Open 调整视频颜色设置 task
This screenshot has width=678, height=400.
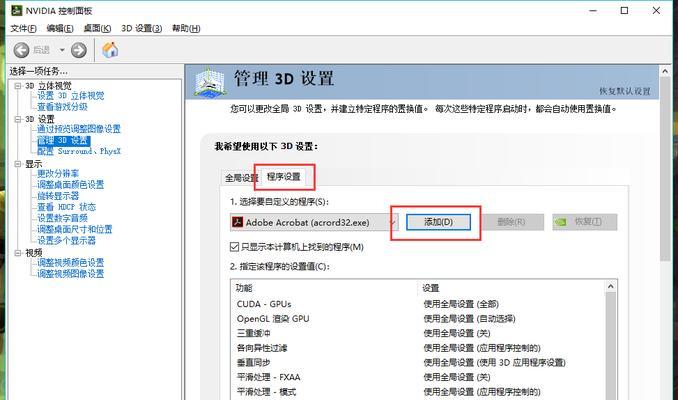coord(70,262)
